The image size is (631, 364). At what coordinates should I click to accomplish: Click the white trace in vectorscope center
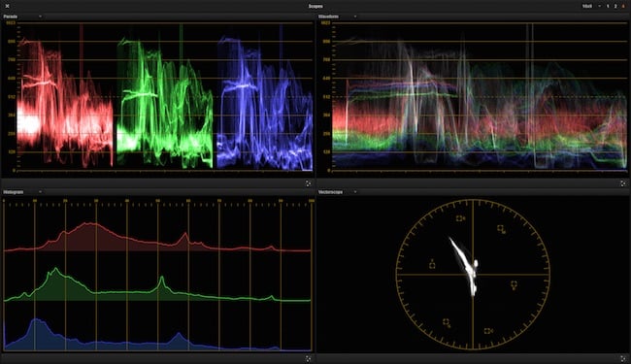coord(467,265)
